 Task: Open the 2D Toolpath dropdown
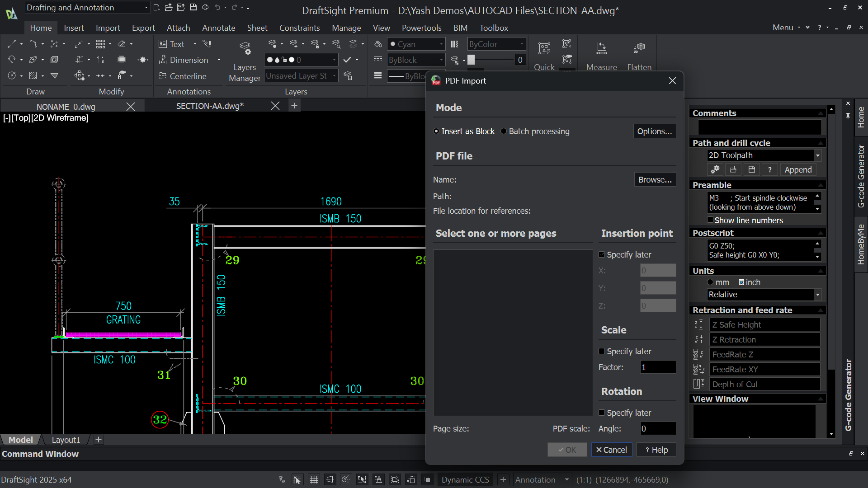pyautogui.click(x=764, y=155)
